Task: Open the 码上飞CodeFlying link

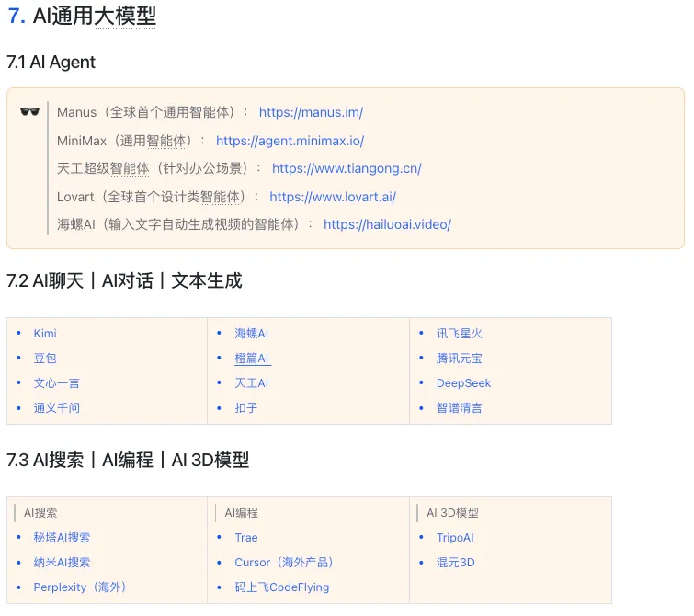Action: pos(282,587)
